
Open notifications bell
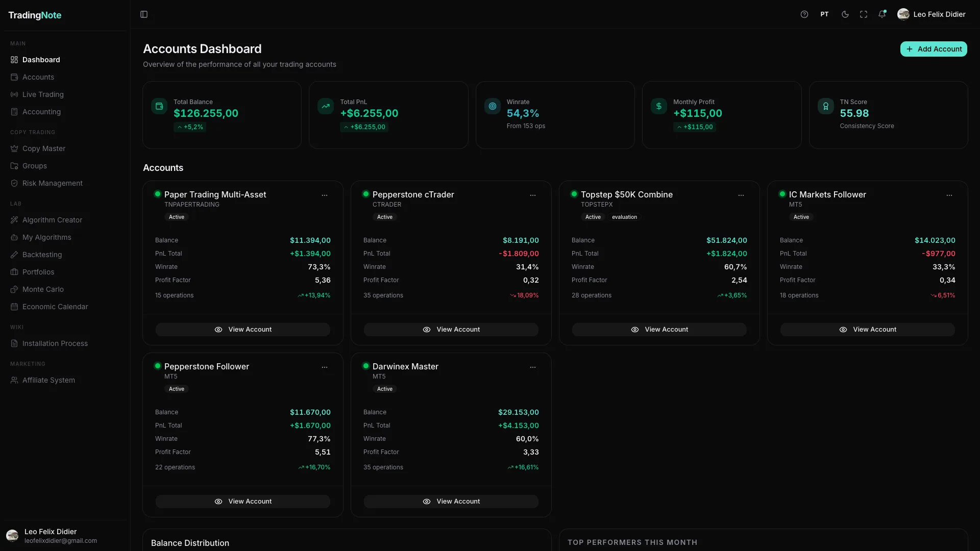pos(882,14)
